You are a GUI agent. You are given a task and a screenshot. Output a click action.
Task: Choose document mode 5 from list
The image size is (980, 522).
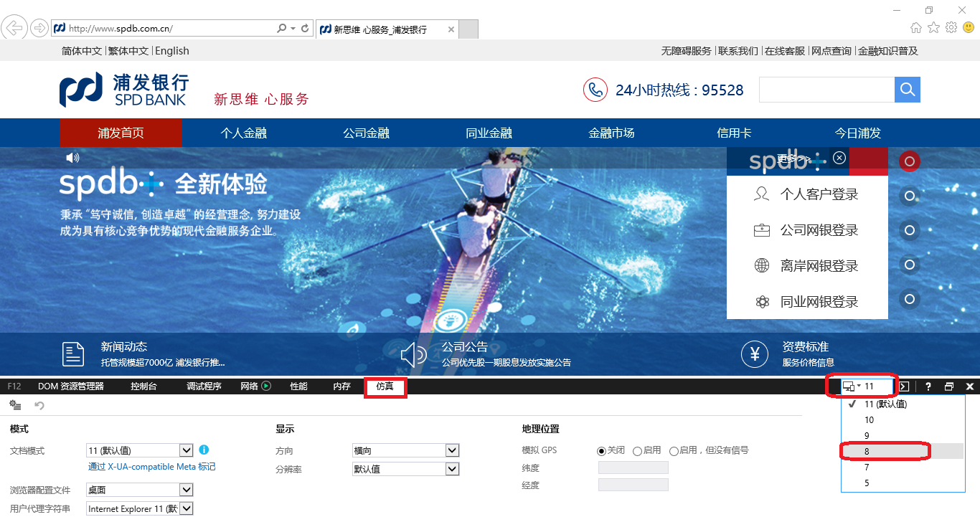[x=903, y=483]
